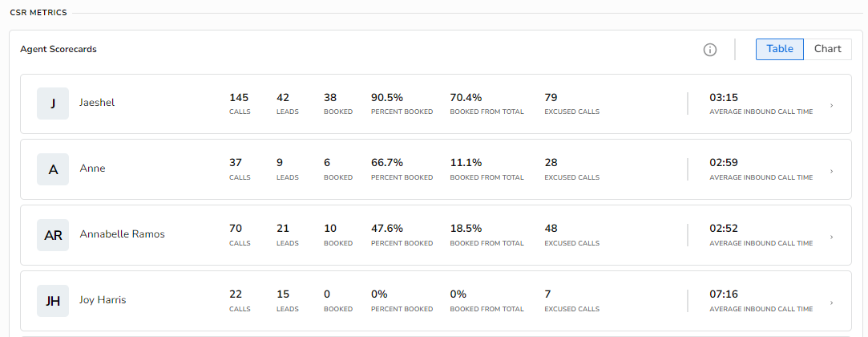Open the agent name Jaeshel
This screenshot has width=868, height=337.
click(97, 103)
